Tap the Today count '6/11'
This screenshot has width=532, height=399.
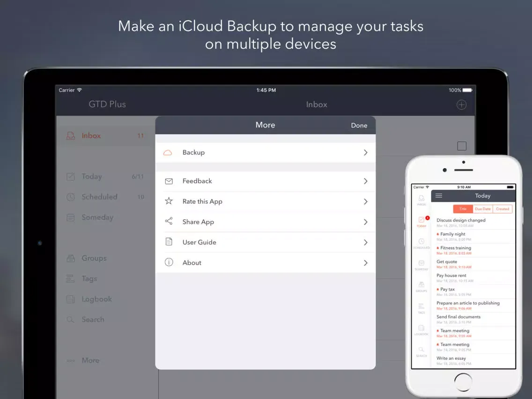pos(138,177)
